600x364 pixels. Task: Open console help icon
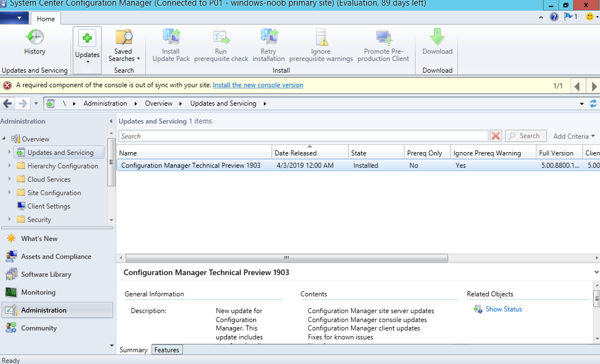pyautogui.click(x=554, y=17)
